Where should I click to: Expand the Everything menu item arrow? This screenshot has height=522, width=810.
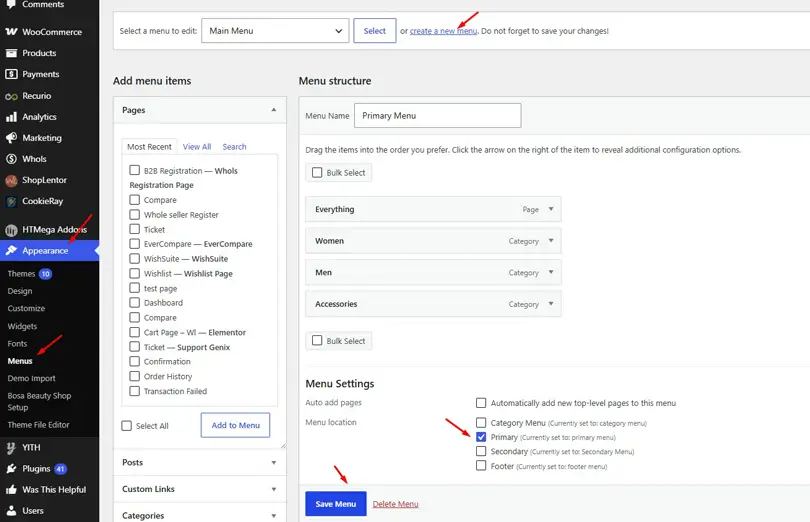click(x=551, y=209)
